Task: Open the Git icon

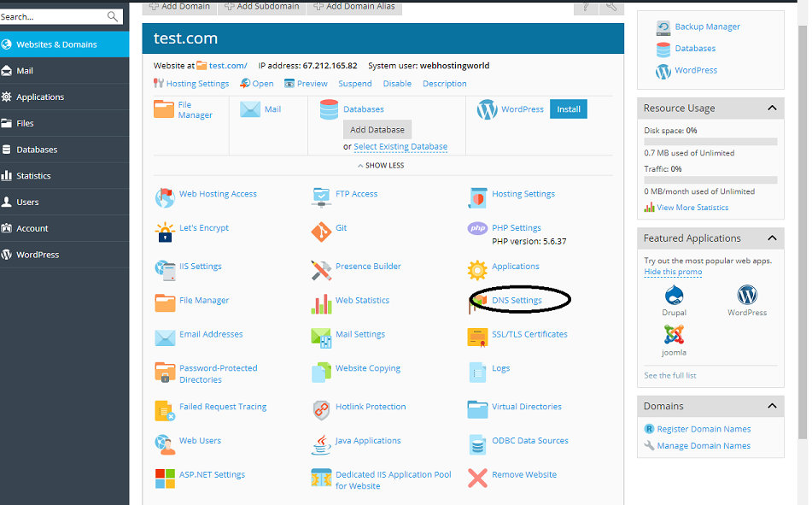Action: point(321,232)
